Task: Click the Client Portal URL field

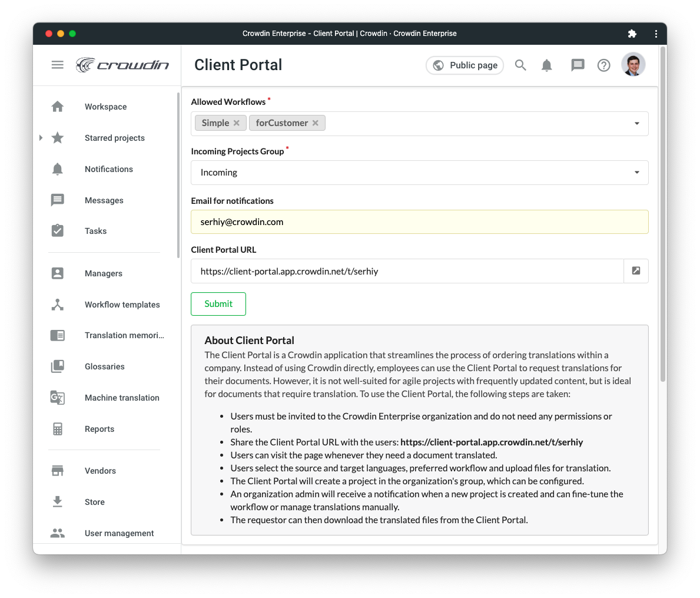Action: [407, 271]
